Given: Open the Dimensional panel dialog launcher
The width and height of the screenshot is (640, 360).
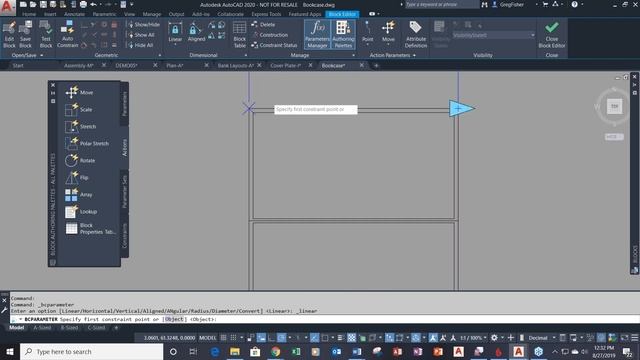Looking at the screenshot, I should pos(245,55).
